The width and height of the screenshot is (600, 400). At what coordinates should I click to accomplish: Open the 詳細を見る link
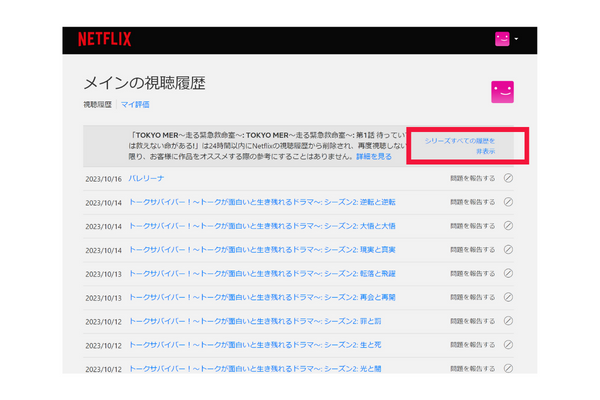[x=374, y=157]
